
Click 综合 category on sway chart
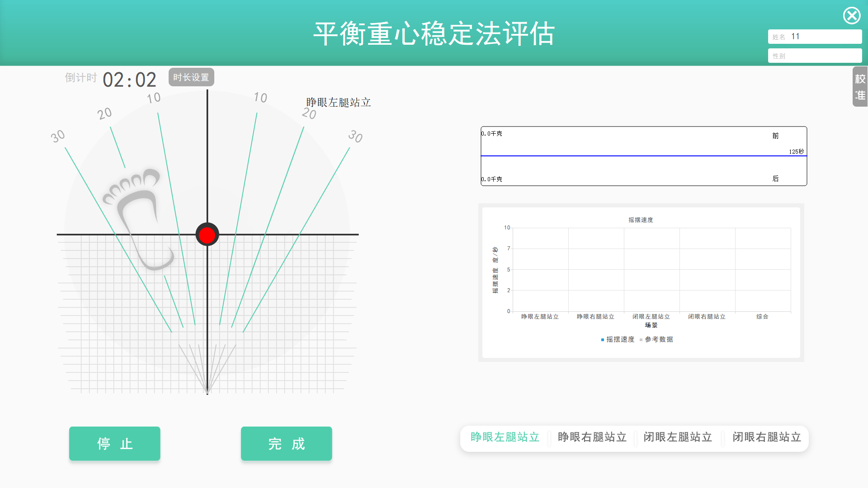762,317
